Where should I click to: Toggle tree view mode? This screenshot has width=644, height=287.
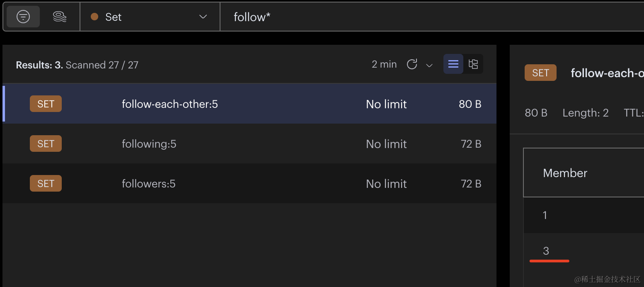[473, 64]
